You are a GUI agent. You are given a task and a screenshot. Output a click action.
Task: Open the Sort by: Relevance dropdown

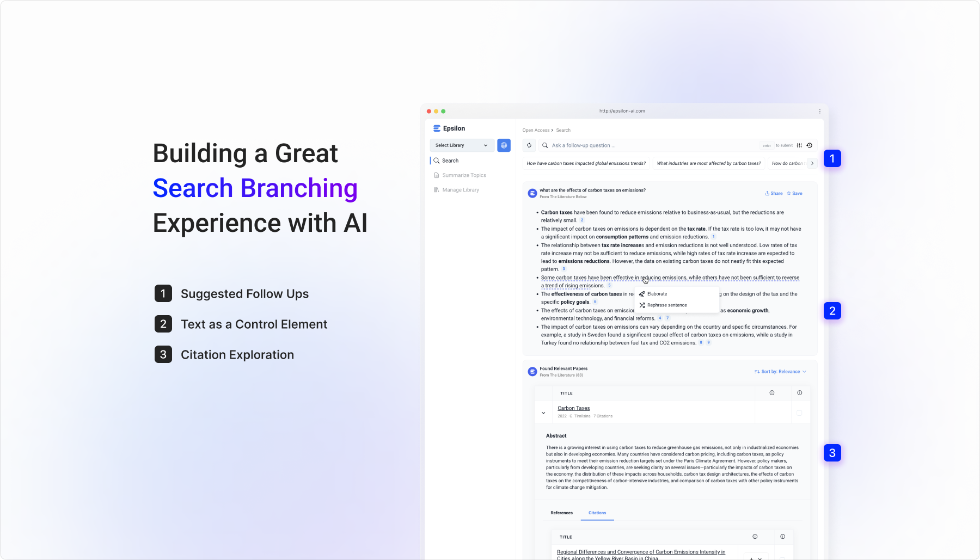point(780,372)
